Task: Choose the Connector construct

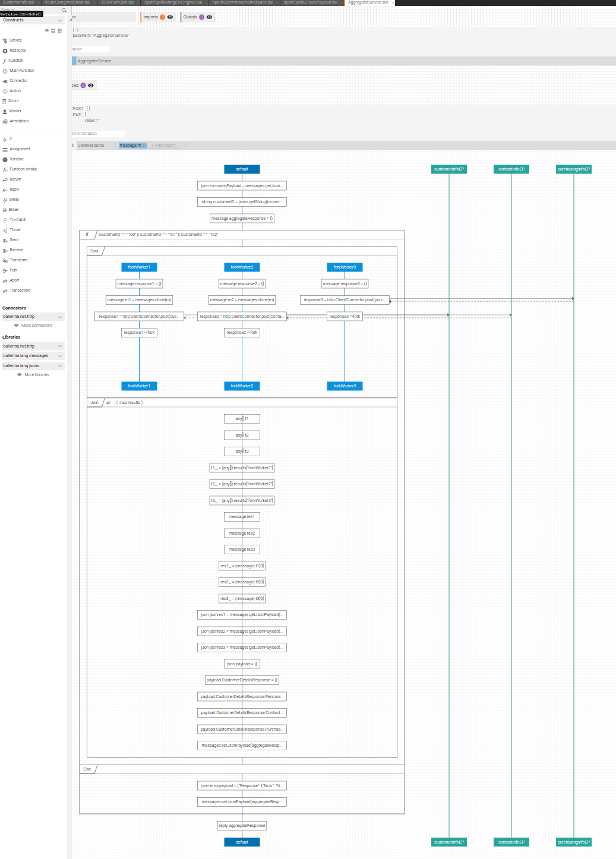Action: [x=18, y=80]
